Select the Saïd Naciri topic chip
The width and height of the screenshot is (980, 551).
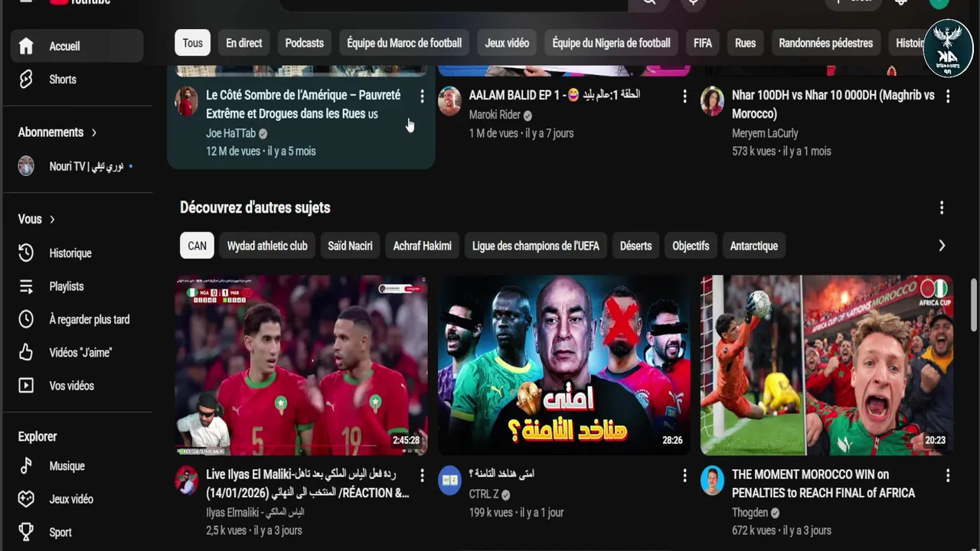click(x=350, y=246)
